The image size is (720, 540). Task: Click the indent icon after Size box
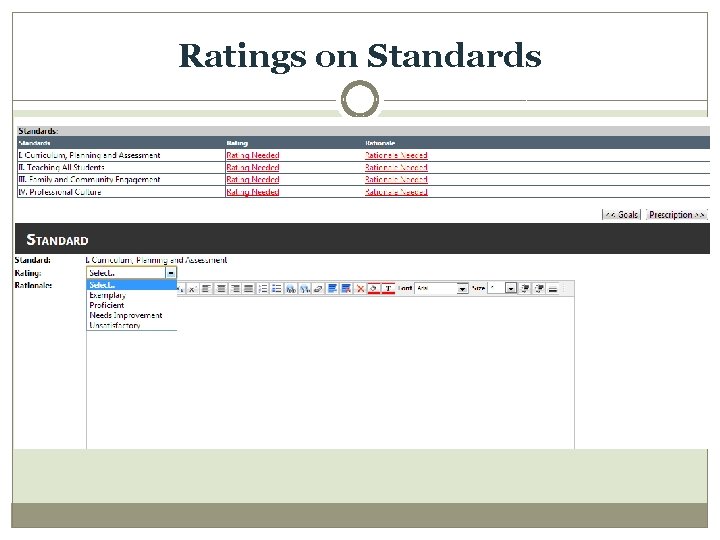525,288
